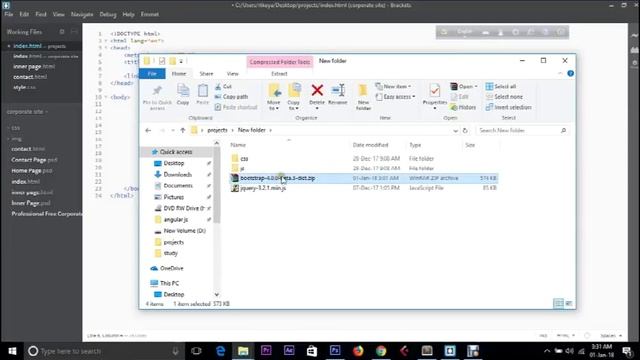Viewport: 640px width, 360px height.
Task: Click the Paste icon in the ribbon
Action: click(202, 91)
